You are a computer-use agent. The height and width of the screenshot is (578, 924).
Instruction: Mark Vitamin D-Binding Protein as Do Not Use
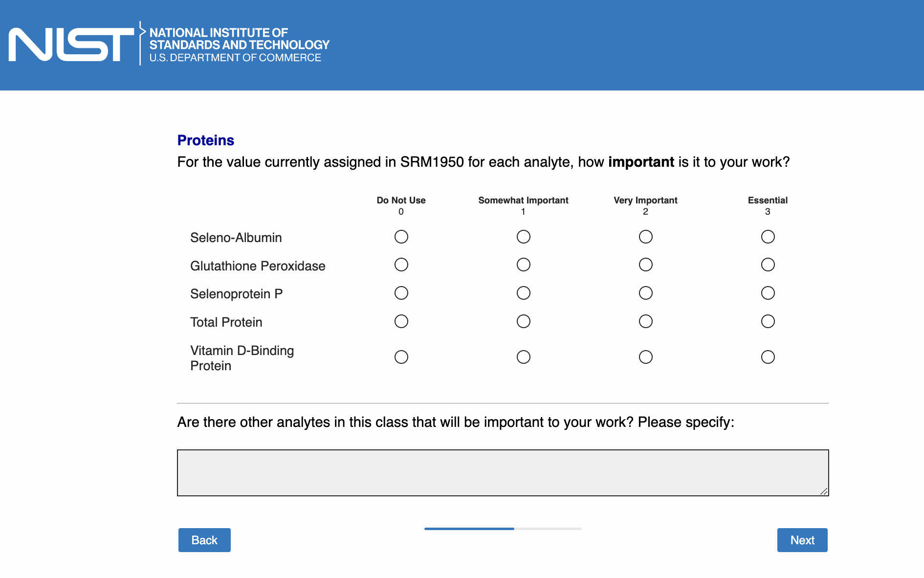click(x=401, y=357)
